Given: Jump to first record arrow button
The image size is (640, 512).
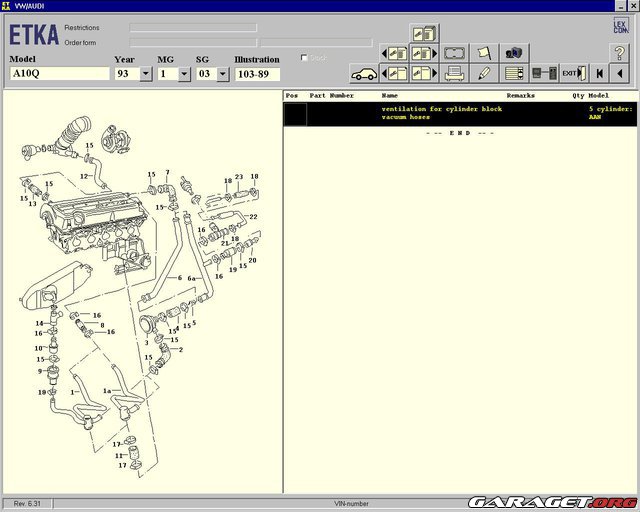Looking at the screenshot, I should click(x=599, y=73).
